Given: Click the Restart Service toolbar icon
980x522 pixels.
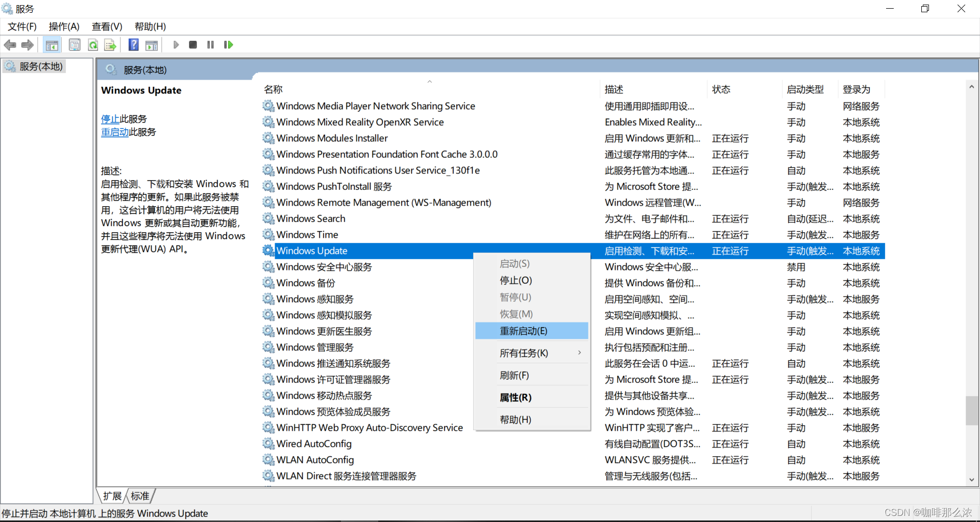Looking at the screenshot, I should click(228, 45).
